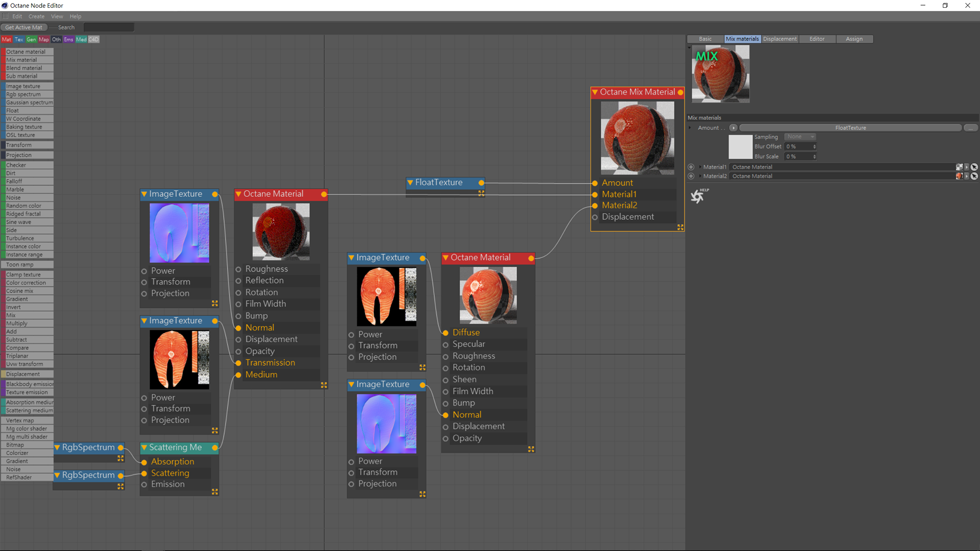Viewport: 980px width, 551px height.
Task: Click the white Amount color swatch
Action: (740, 147)
